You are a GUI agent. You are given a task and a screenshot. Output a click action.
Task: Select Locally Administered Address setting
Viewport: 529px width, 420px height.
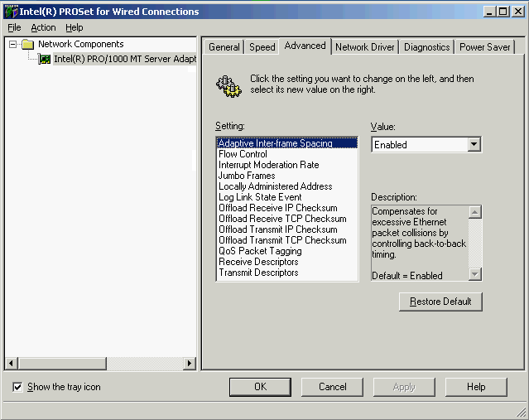coord(287,186)
